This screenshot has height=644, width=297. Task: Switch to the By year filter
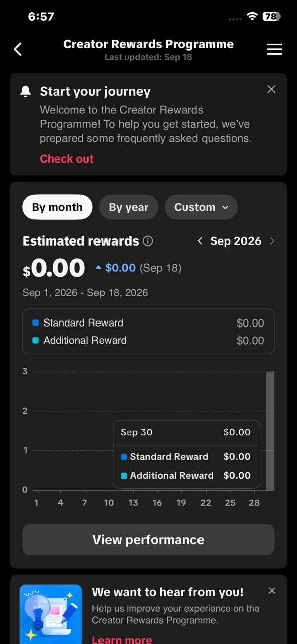click(129, 207)
